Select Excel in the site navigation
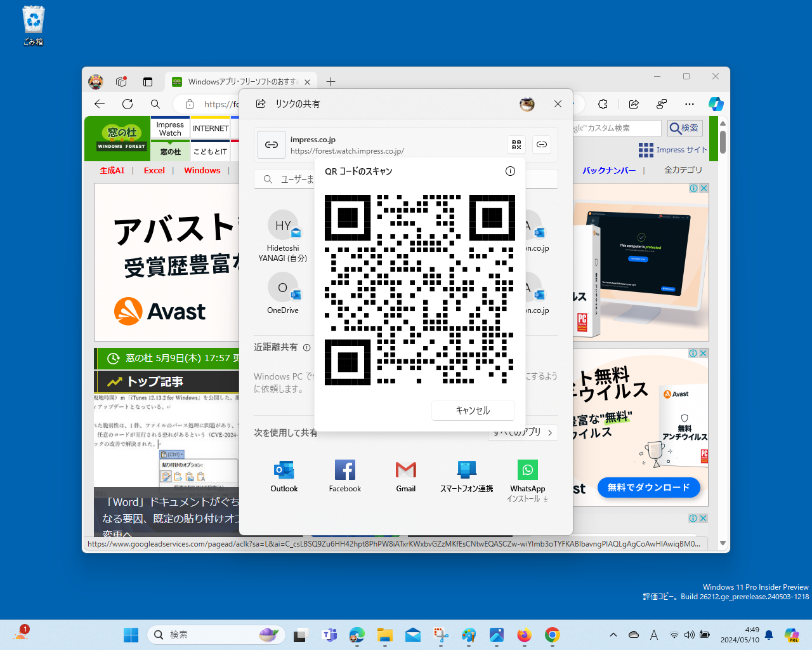Image resolution: width=812 pixels, height=650 pixels. coord(154,170)
